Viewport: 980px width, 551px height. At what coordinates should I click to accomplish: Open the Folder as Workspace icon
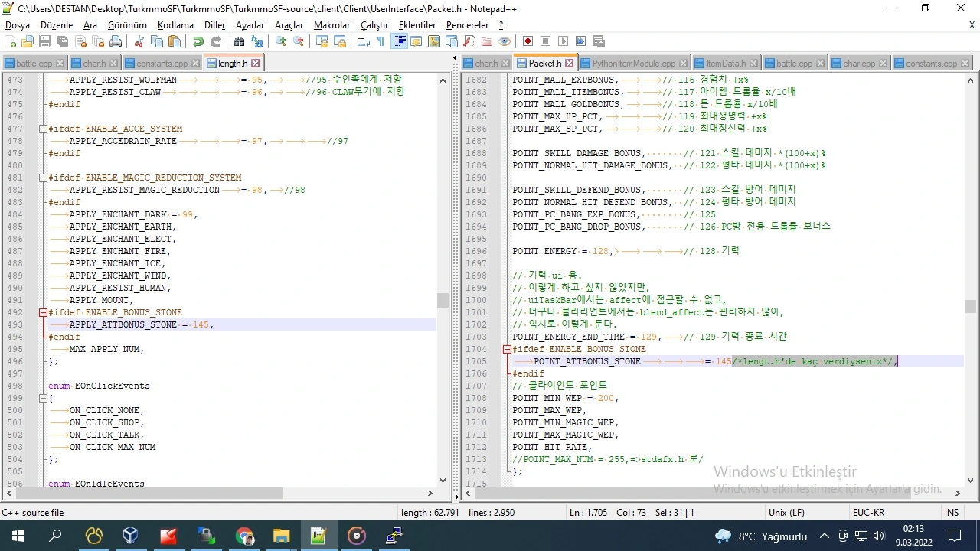click(487, 41)
